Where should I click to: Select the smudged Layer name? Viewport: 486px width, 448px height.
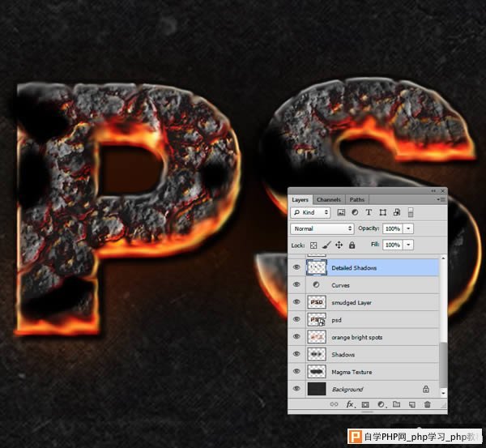[352, 303]
